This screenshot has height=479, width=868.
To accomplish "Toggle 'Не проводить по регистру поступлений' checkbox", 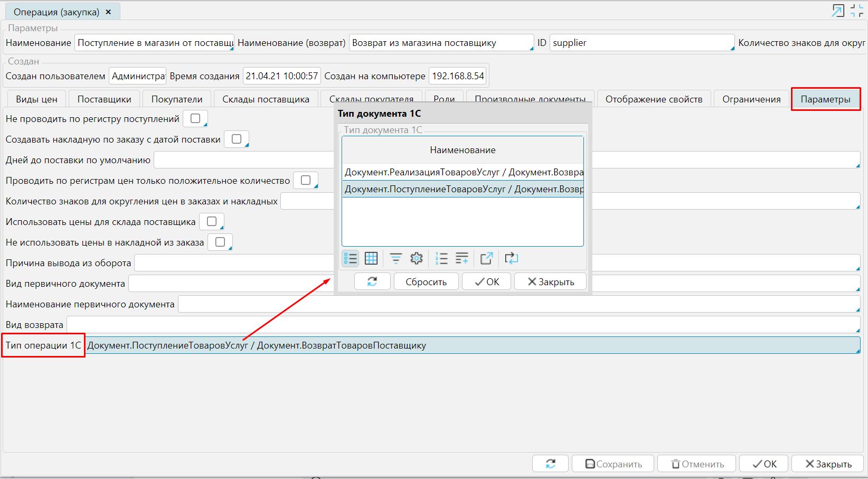I will tap(195, 119).
